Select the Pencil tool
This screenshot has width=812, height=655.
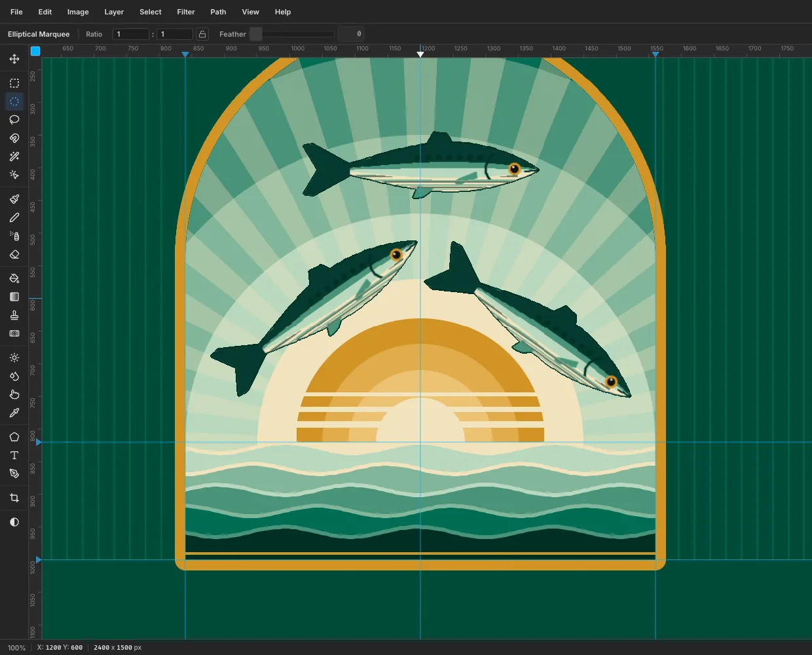pos(14,217)
